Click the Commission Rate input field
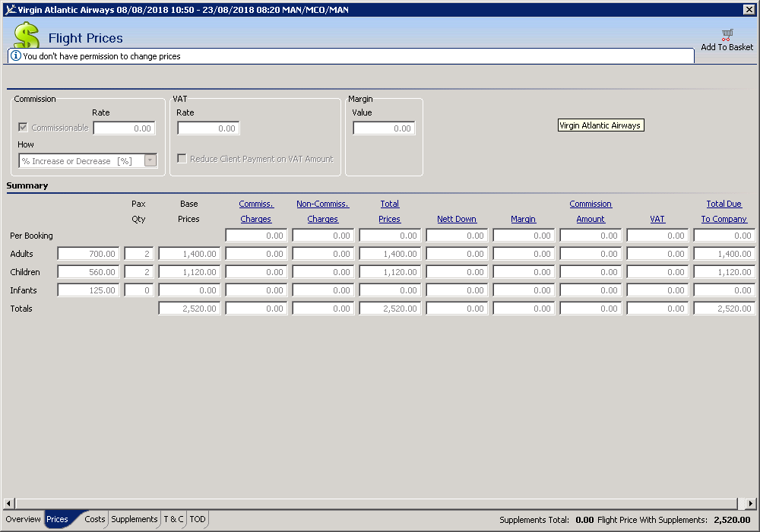 (125, 128)
